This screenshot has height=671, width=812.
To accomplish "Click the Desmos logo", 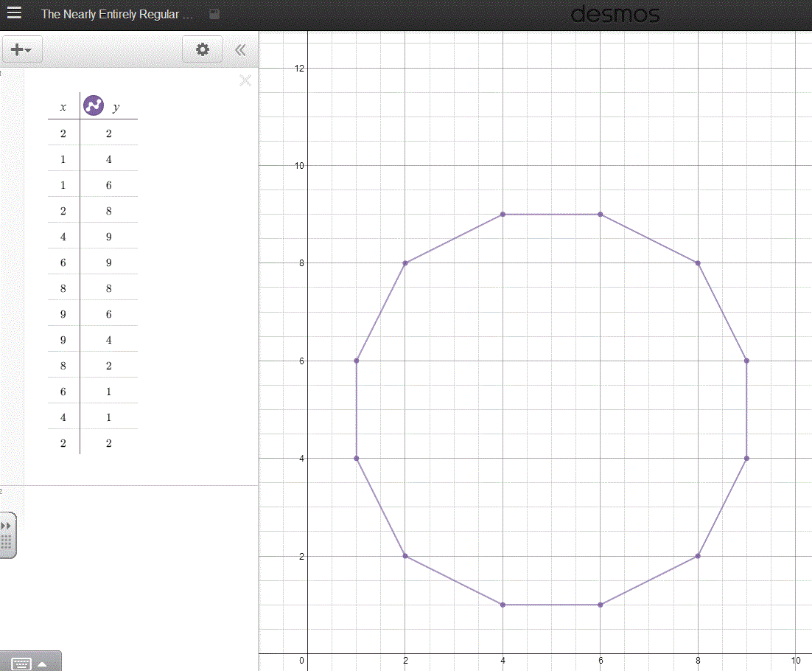I will [615, 14].
